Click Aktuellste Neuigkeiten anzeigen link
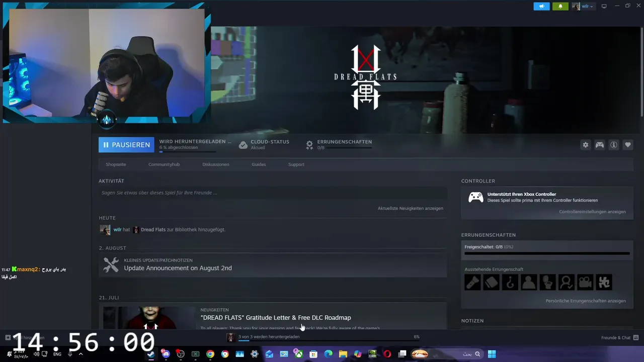 [x=411, y=208]
